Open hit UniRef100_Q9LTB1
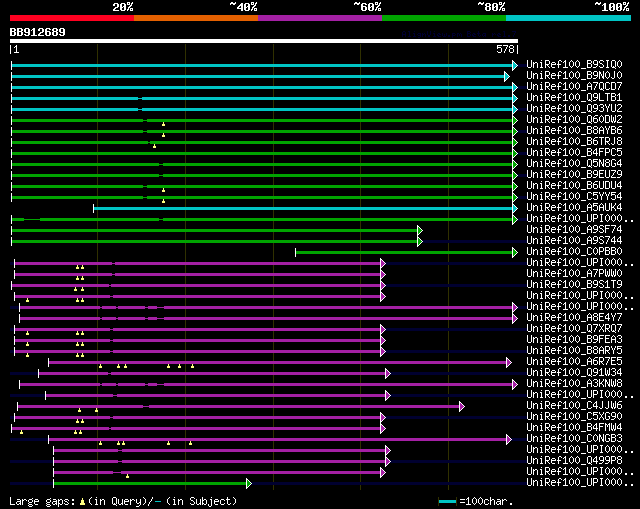640x509 pixels. click(574, 98)
